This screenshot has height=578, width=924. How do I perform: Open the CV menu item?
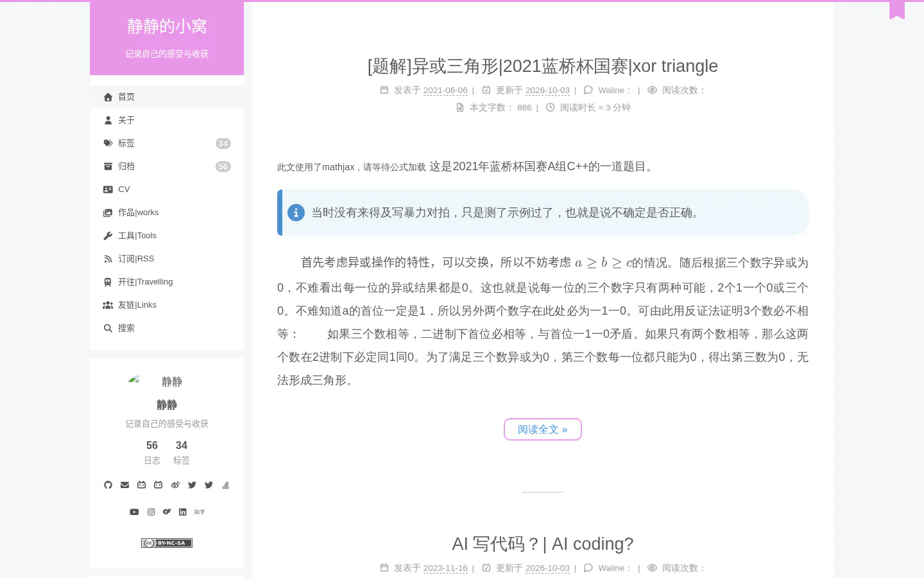pos(167,189)
